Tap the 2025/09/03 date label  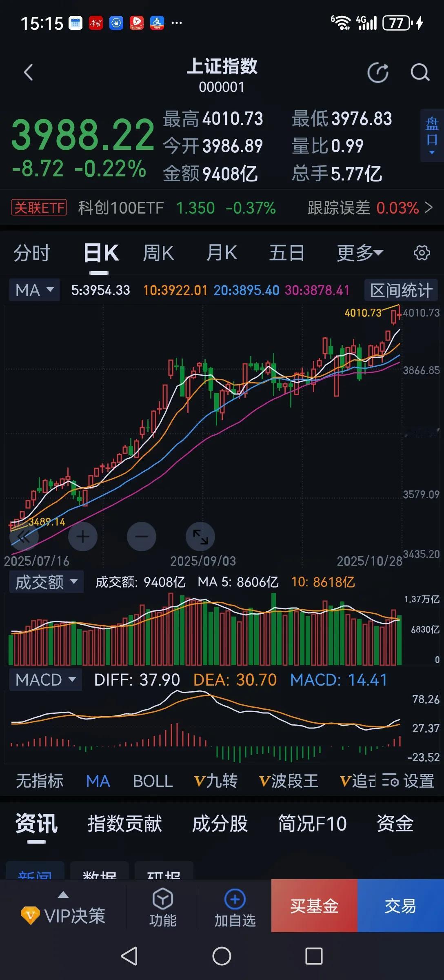click(203, 561)
